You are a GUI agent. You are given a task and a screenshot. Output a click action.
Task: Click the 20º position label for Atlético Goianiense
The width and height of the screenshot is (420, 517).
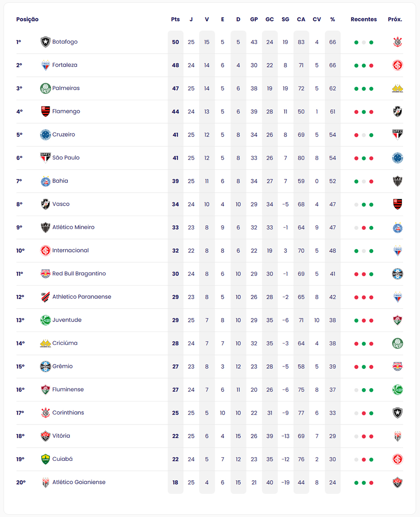click(21, 482)
